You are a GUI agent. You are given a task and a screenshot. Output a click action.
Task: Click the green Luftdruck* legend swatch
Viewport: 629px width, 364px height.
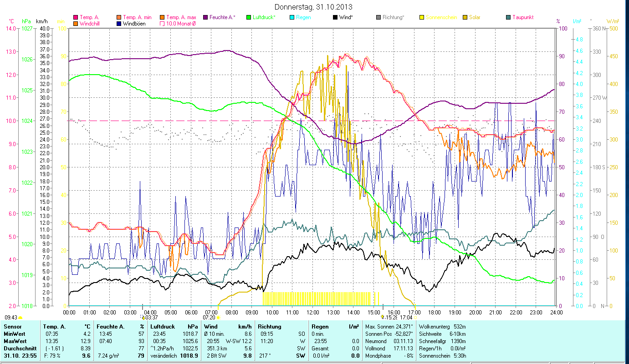pyautogui.click(x=249, y=18)
